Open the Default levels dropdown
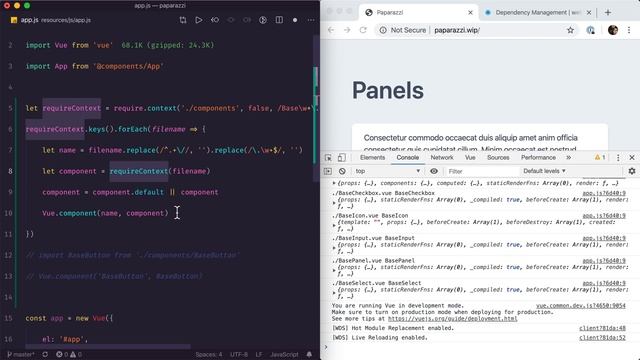This screenshot has width=640, height=360. (544, 171)
